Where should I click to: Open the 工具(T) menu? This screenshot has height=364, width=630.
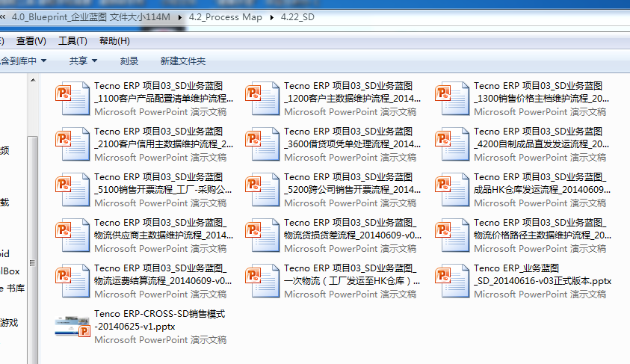tap(72, 41)
